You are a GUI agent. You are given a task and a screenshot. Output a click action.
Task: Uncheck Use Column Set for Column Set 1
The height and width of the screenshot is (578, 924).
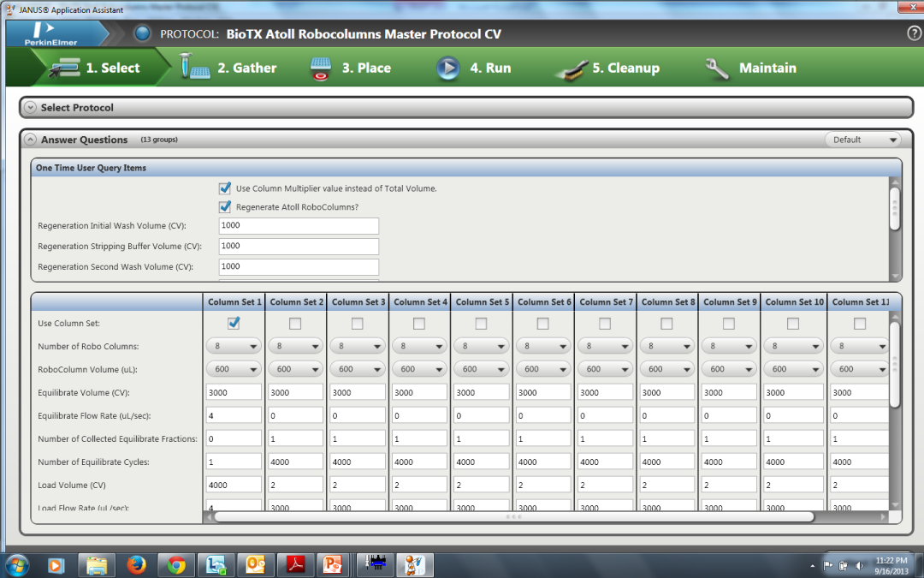tap(234, 323)
